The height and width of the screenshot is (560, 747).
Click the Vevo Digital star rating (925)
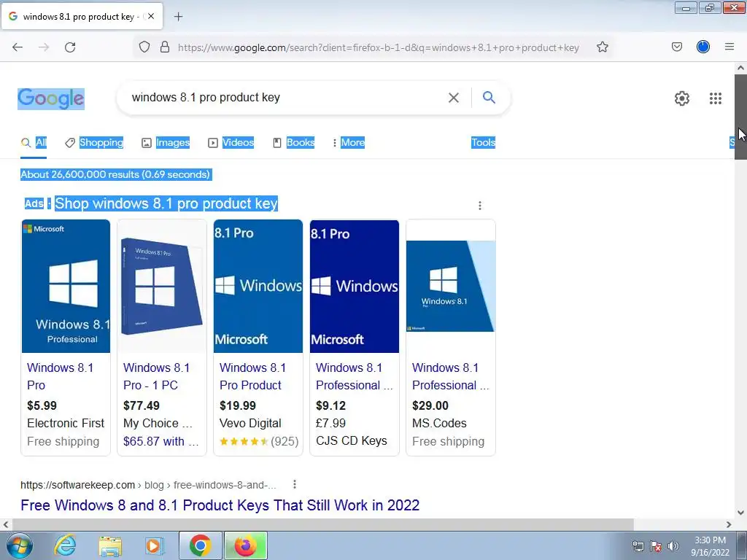coord(259,441)
